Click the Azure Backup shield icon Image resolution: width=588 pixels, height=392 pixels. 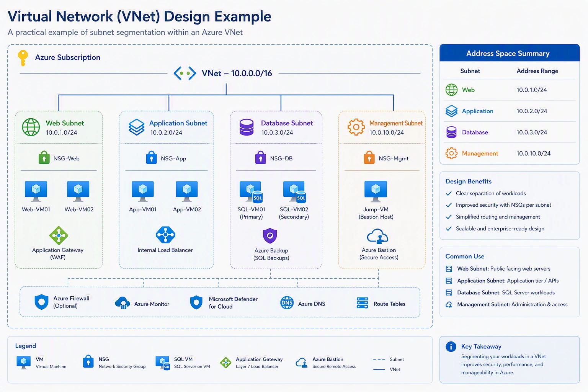point(270,236)
